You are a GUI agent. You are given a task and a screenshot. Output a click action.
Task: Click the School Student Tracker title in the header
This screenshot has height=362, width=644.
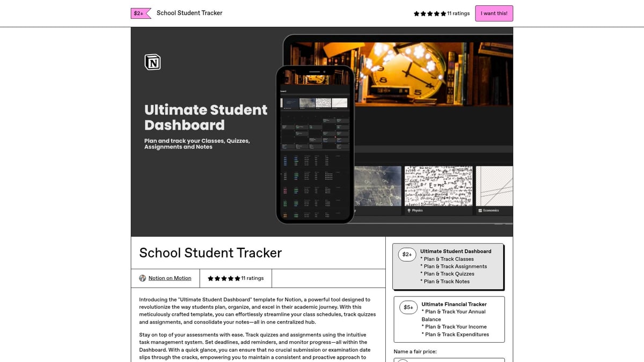pyautogui.click(x=188, y=13)
